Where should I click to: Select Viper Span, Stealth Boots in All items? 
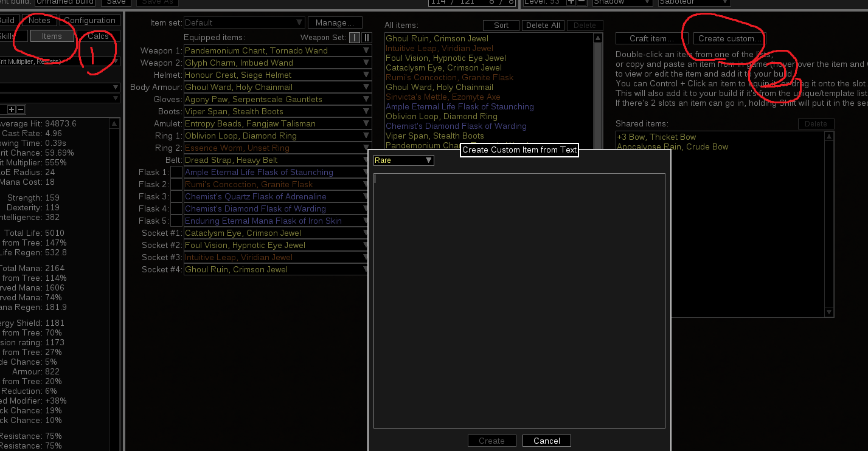tap(435, 136)
